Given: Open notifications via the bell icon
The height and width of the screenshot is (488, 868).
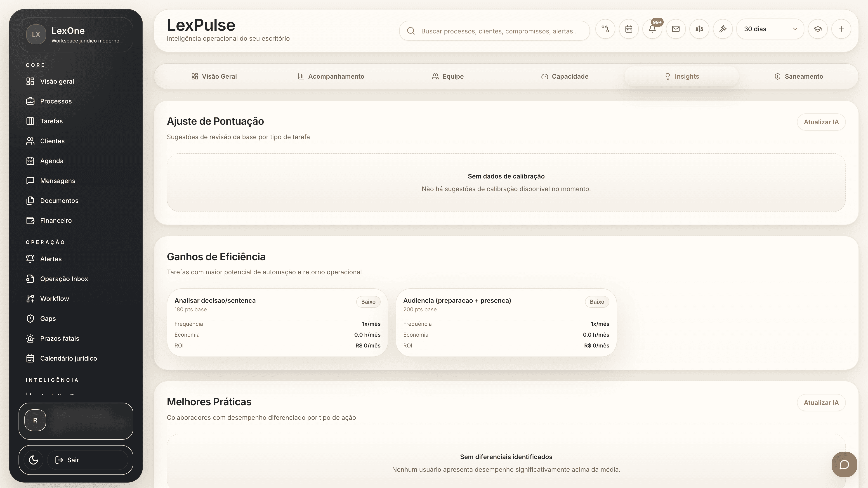Looking at the screenshot, I should click(x=652, y=29).
